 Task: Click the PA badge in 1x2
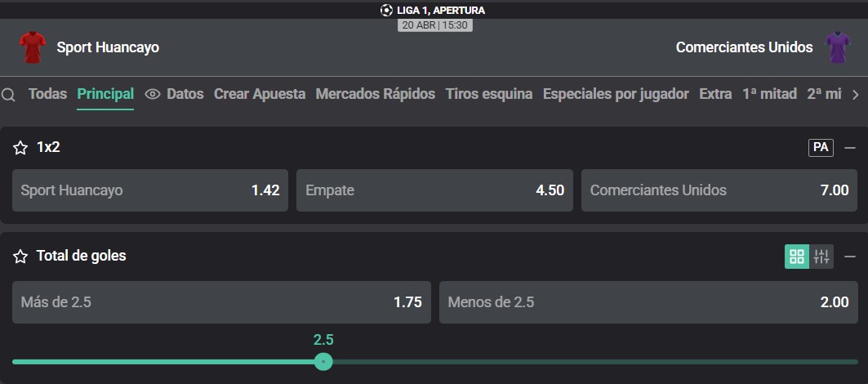pos(821,147)
